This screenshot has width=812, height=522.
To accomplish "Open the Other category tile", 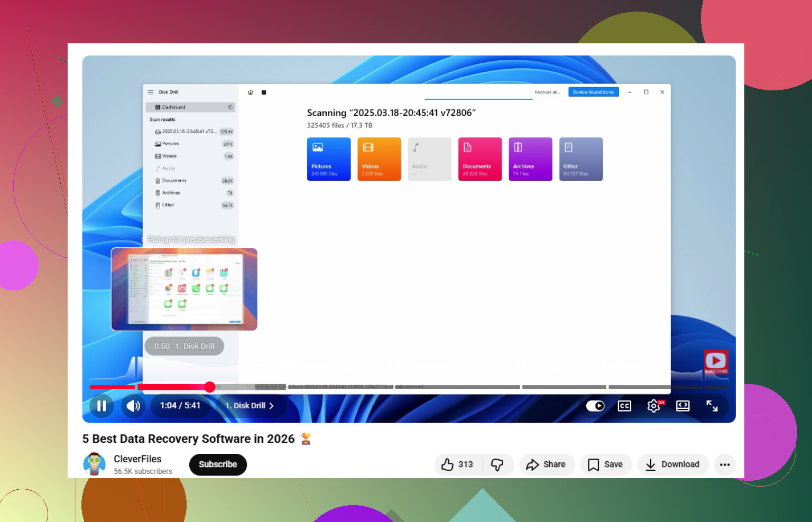I will coord(581,159).
